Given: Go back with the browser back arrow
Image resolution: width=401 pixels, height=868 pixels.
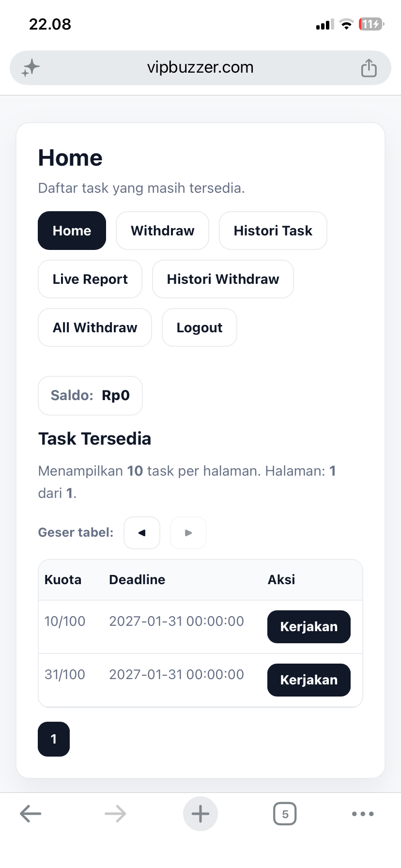Looking at the screenshot, I should click(31, 814).
